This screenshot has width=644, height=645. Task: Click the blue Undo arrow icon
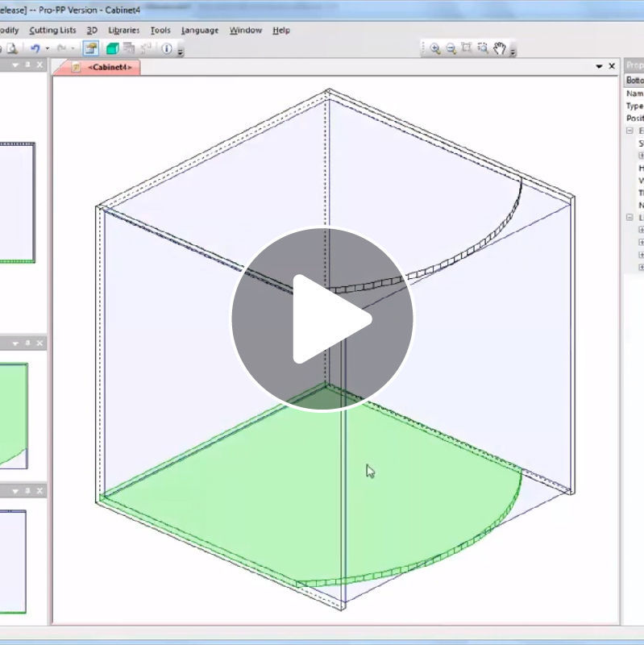click(x=35, y=49)
